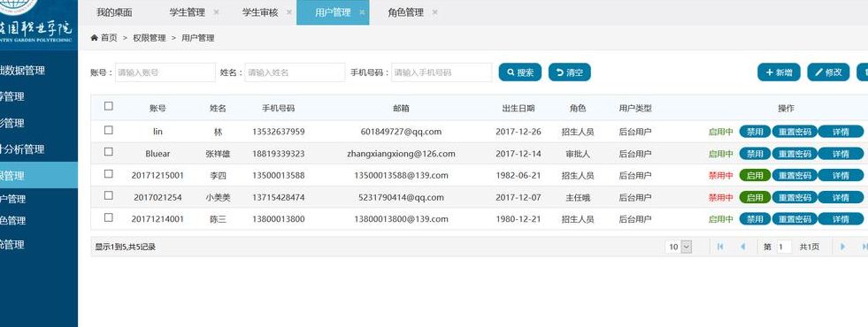Click 重置密码 for 小美美
This screenshot has width=868, height=327.
(x=795, y=197)
